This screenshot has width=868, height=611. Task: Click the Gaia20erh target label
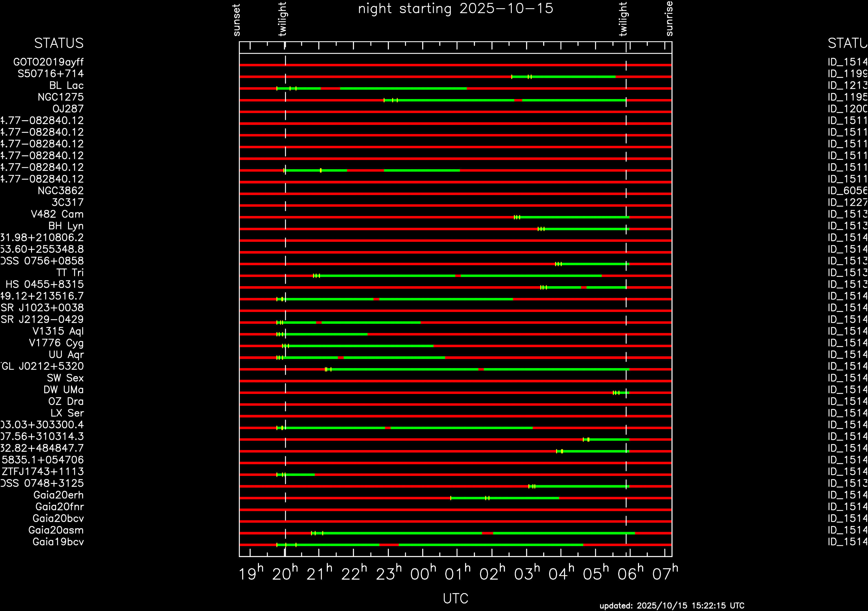58,495
